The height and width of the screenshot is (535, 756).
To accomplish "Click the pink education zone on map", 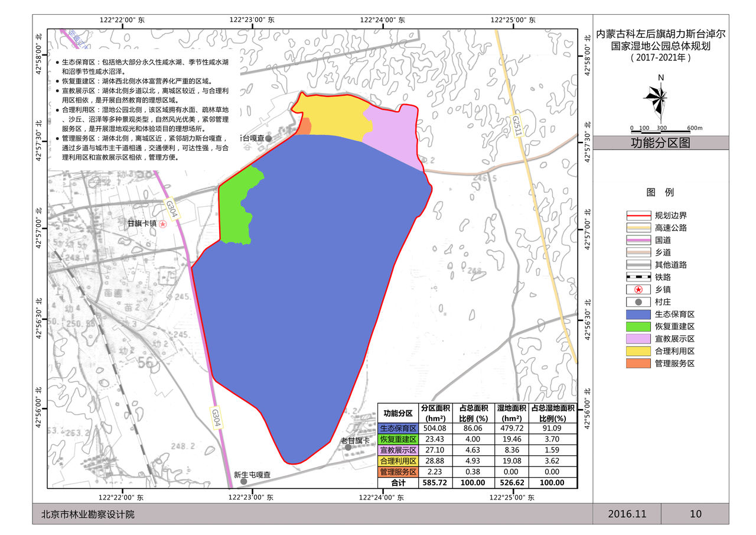I will coord(395,133).
